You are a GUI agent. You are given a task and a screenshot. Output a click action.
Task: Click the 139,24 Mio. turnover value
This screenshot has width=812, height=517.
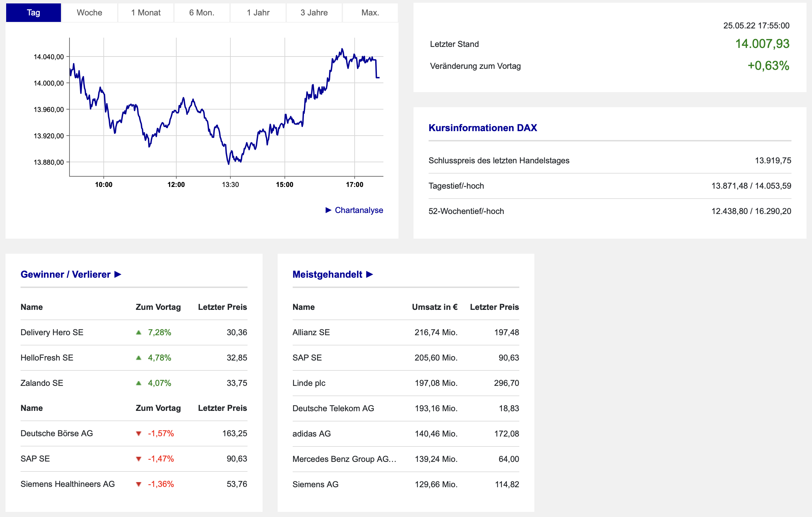coord(436,459)
